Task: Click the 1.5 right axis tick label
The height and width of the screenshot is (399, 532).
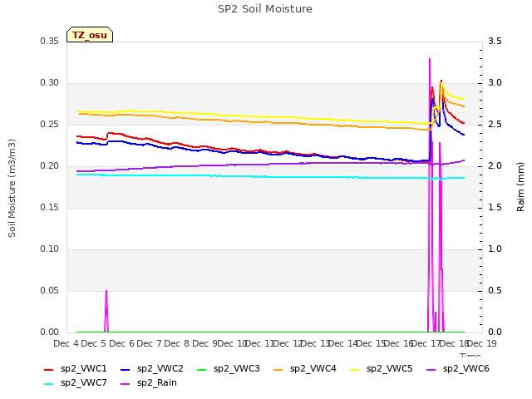Action: click(495, 208)
